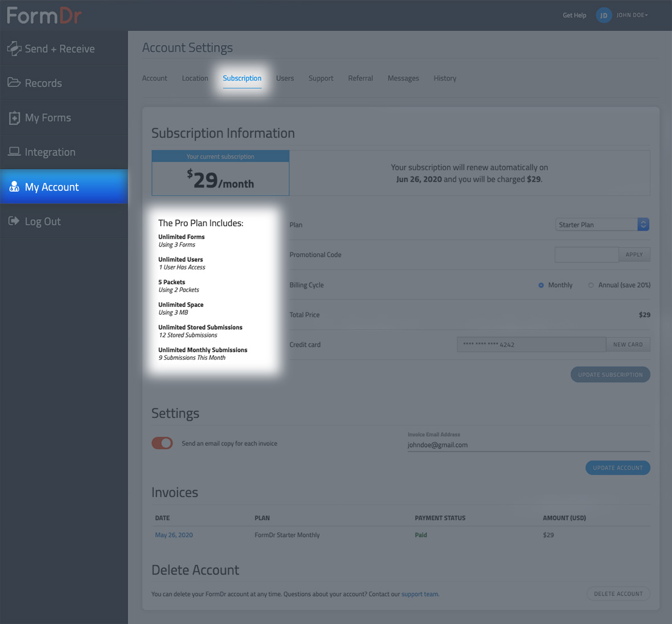Screen dimensions: 672x624
Task: View the History tab
Action: pyautogui.click(x=445, y=79)
